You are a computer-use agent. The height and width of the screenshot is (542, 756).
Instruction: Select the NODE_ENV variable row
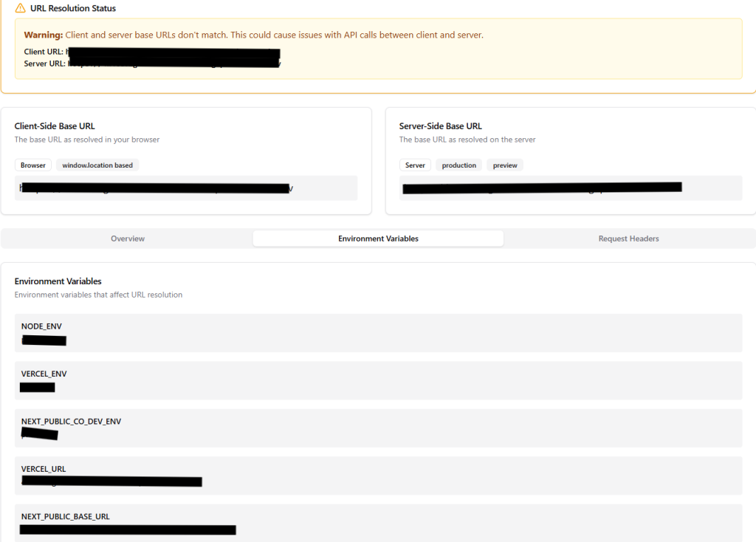point(378,333)
